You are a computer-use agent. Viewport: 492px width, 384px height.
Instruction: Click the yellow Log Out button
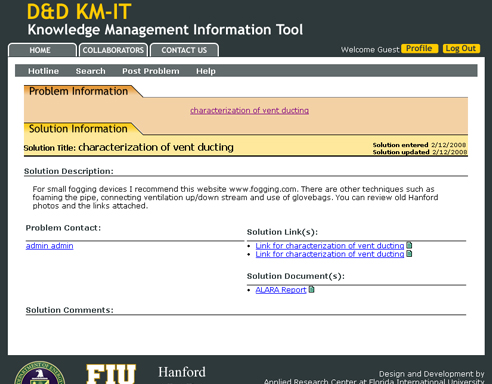[461, 49]
